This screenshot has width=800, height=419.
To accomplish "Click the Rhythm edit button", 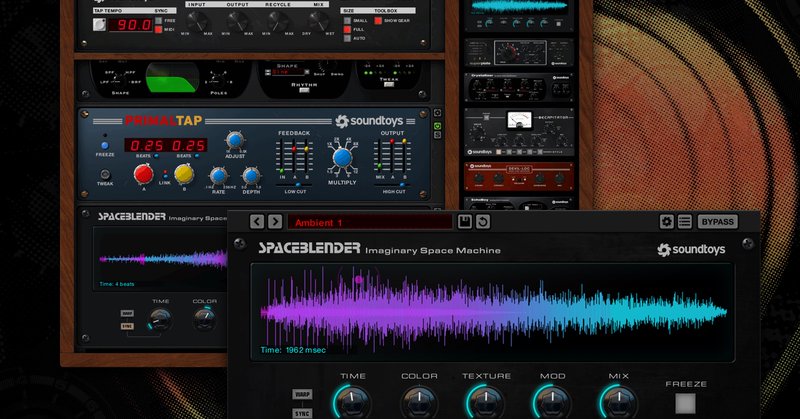I will [304, 91].
